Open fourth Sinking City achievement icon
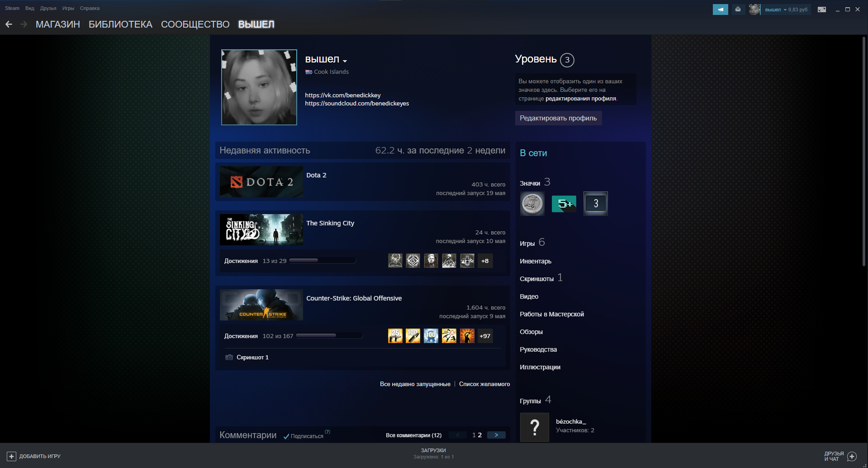868x468 pixels. tap(449, 261)
